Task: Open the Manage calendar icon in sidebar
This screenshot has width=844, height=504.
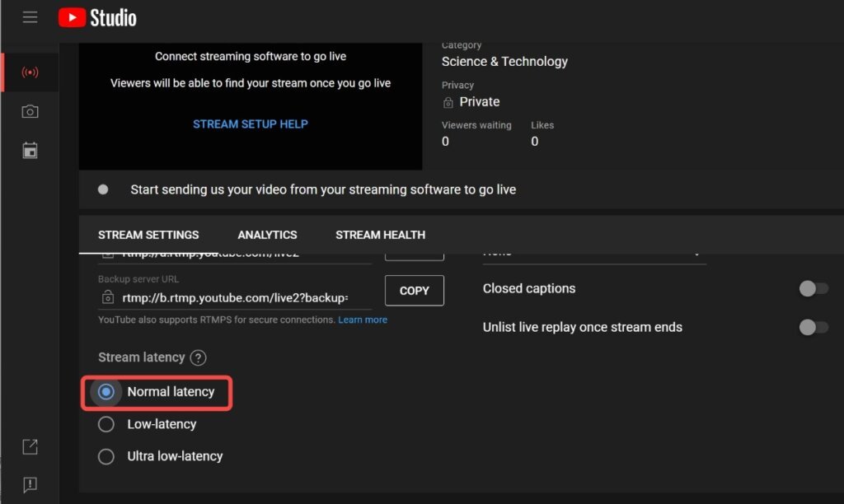Action: click(30, 151)
